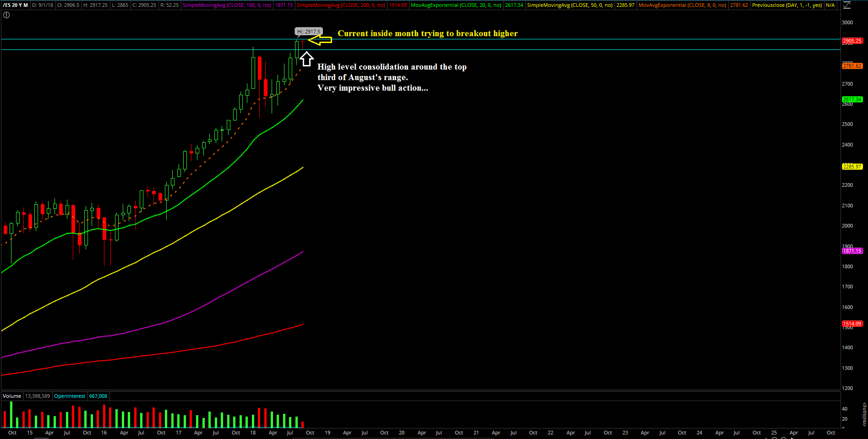Click the 25 year marker on the time axis
The image size is (868, 439).
(774, 433)
